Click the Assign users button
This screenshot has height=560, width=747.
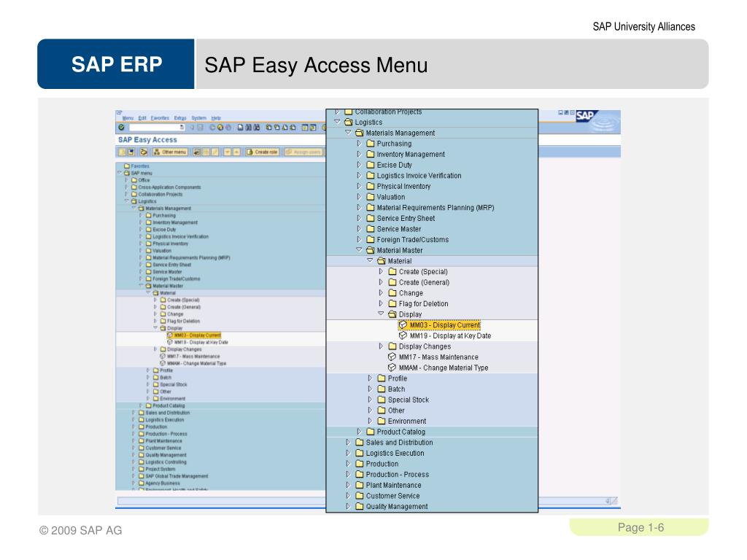[304, 152]
